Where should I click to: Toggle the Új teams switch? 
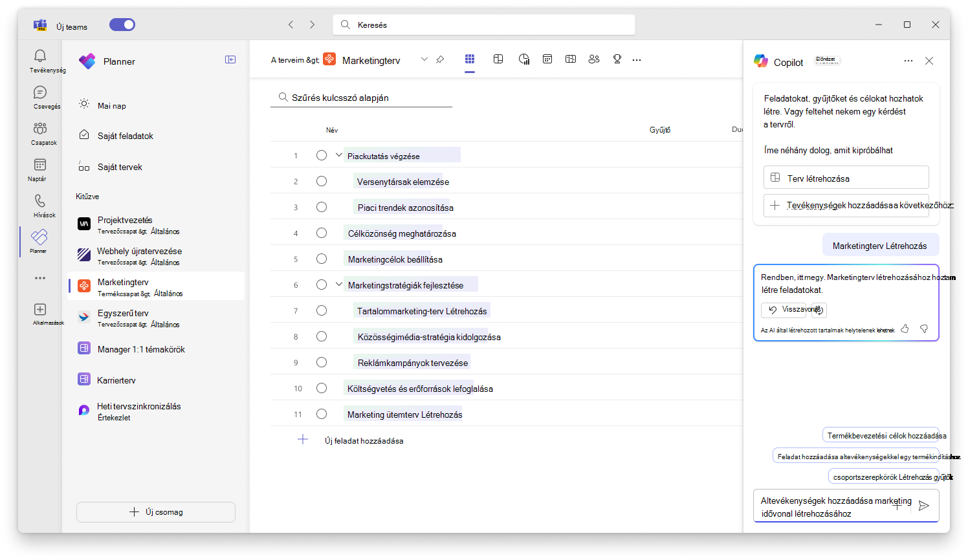click(x=122, y=25)
